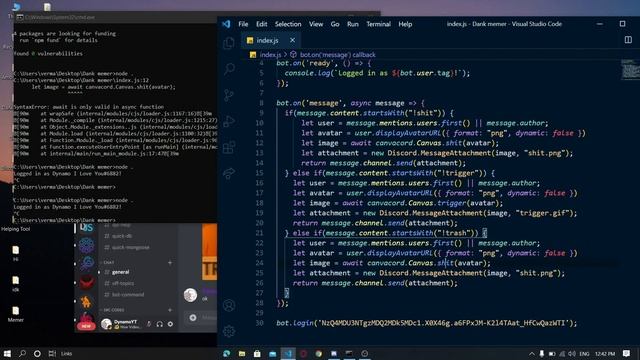Select the red bat-wing server icon in Discord
This screenshot has height=360, width=640.
(x=87, y=282)
